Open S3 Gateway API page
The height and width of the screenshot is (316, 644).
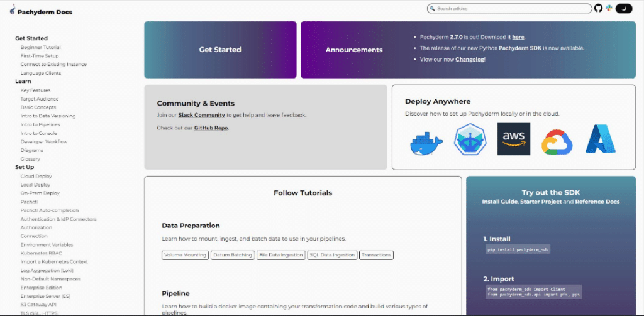(x=38, y=305)
